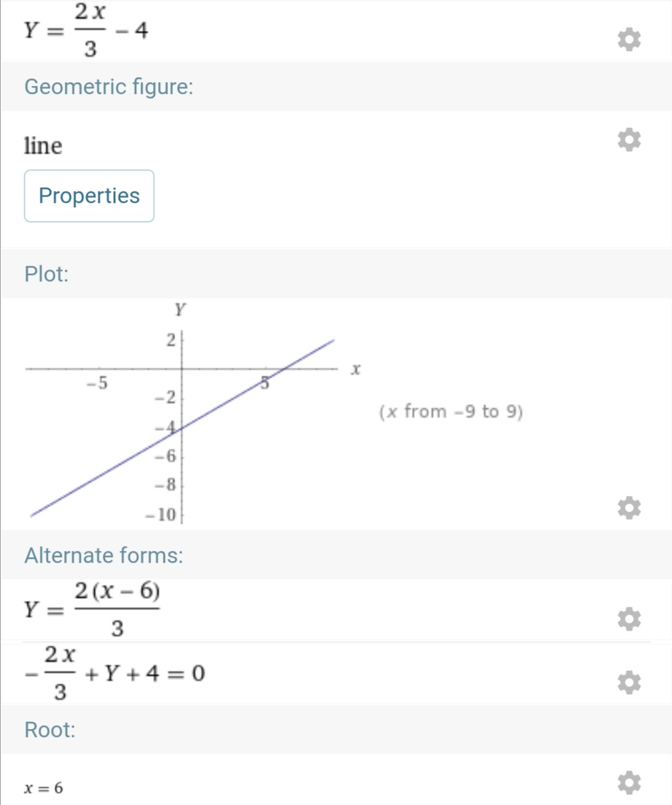This screenshot has width=672, height=805.
Task: Select the 'Geometric figure:' section header
Action: pyautogui.click(x=109, y=87)
